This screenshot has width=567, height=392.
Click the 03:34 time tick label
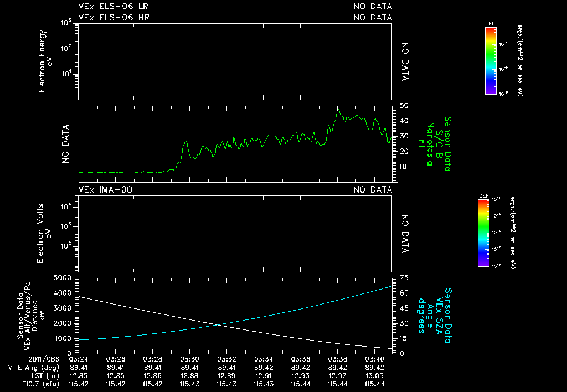click(264, 359)
